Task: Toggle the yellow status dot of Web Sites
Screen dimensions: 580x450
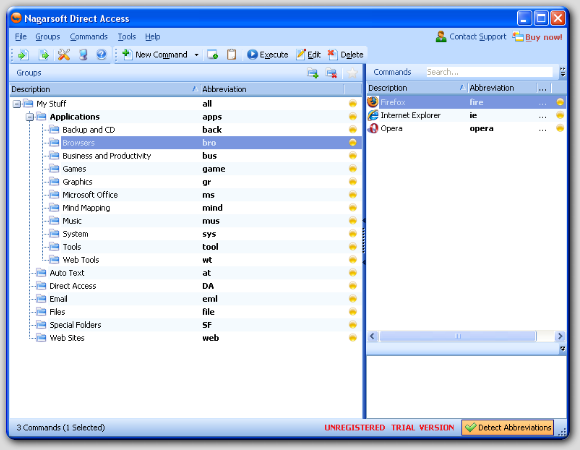Action: [353, 338]
